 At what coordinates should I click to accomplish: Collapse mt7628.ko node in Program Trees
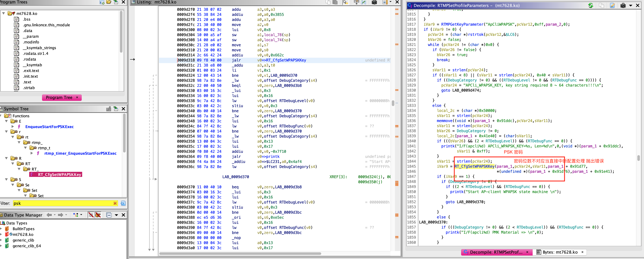pos(3,13)
